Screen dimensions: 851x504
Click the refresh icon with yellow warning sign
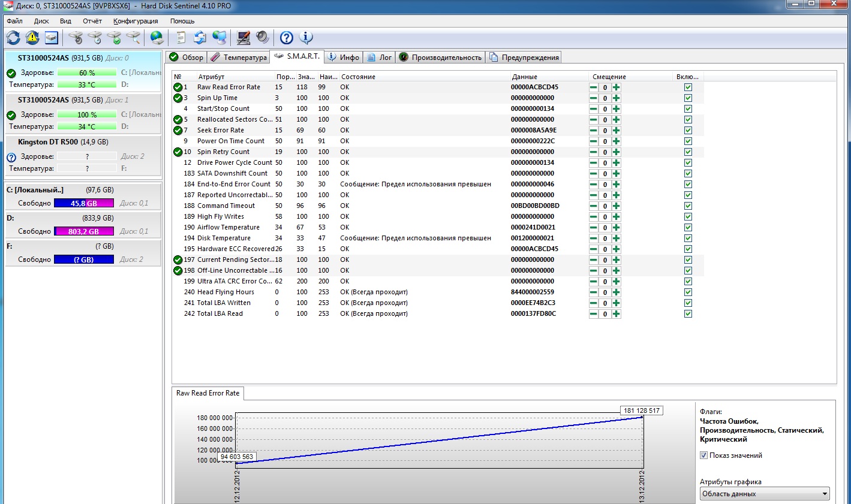point(32,38)
